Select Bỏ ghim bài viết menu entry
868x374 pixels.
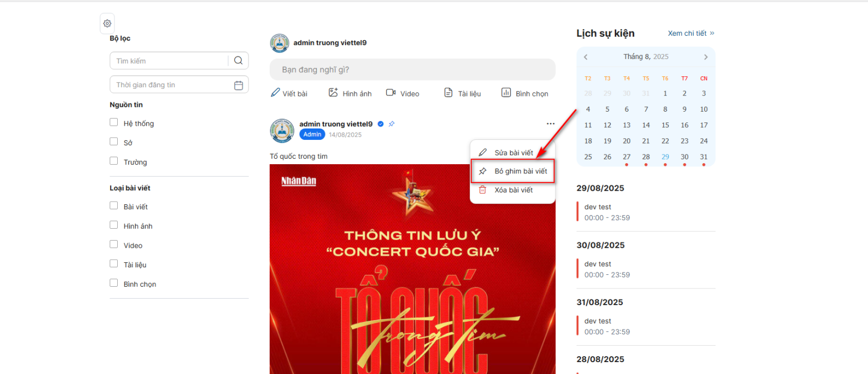pyautogui.click(x=513, y=171)
